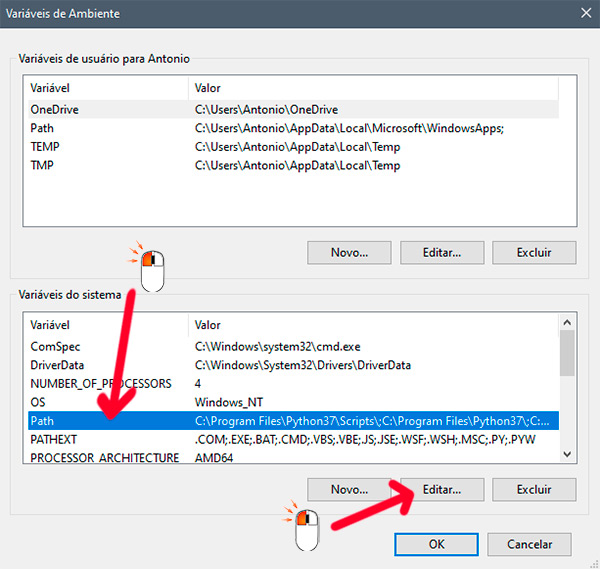Select the PATHEXT system variable
The image size is (600, 569).
[293, 439]
